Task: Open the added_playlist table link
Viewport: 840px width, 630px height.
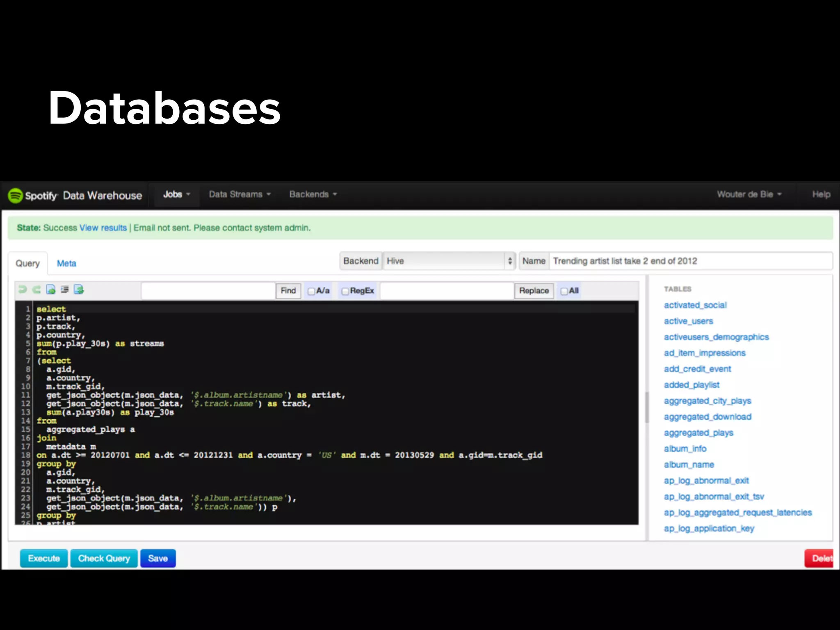Action: click(x=692, y=385)
